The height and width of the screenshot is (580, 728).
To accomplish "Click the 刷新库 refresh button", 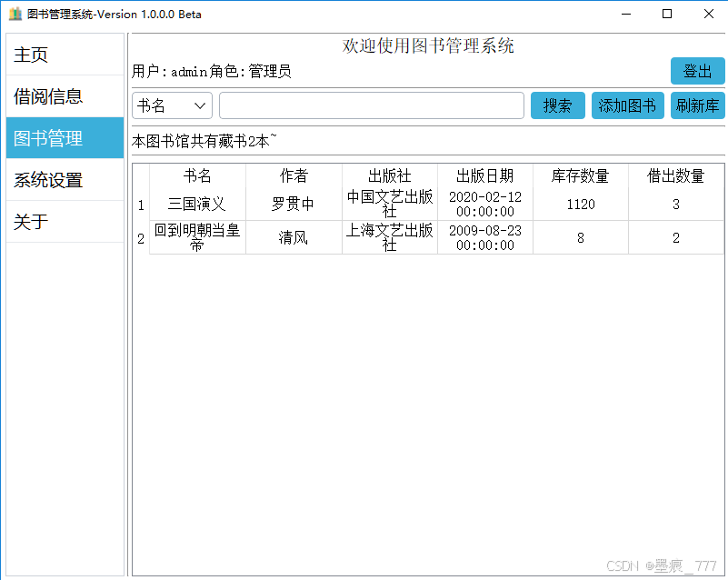I will point(697,105).
